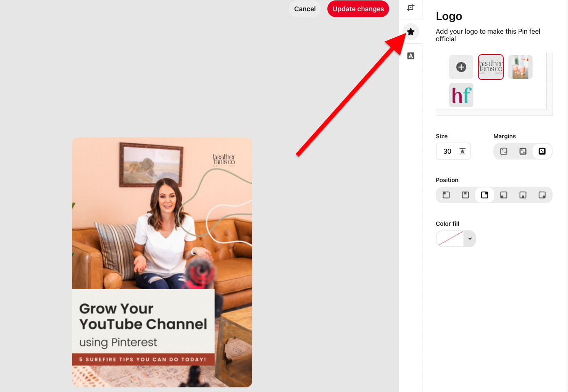The image size is (568, 392).
Task: Click the "Color fill" label
Action: click(447, 224)
